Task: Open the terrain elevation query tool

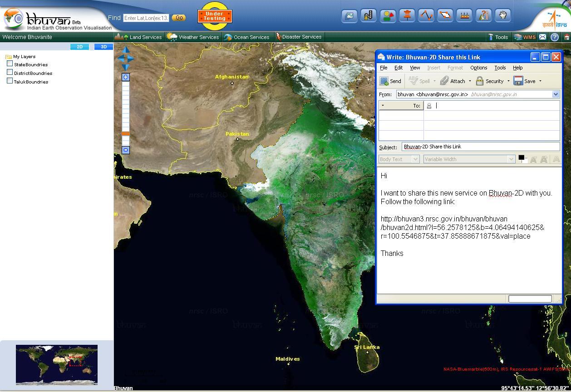Action: click(483, 16)
